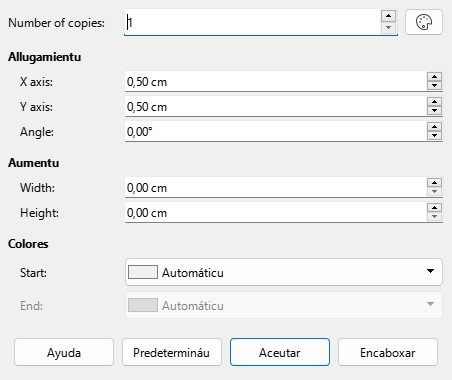
Task: Click the 'Width:' label
Action: [x=37, y=188]
